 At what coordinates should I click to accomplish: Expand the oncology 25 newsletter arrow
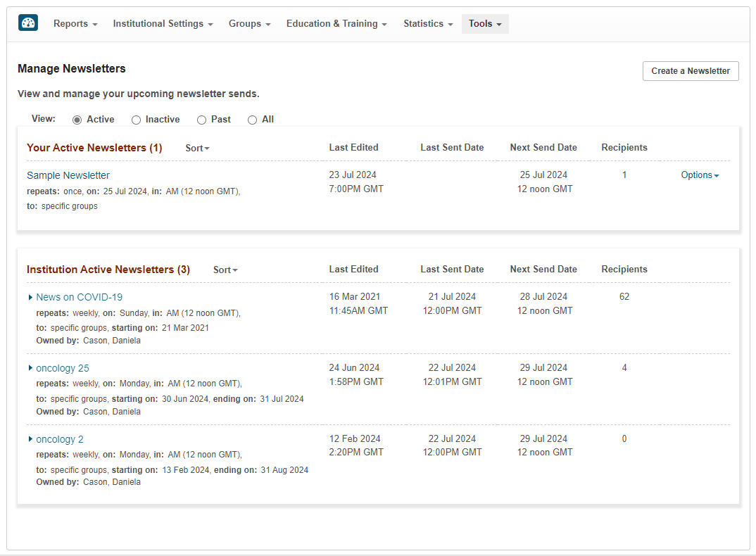pyautogui.click(x=30, y=368)
